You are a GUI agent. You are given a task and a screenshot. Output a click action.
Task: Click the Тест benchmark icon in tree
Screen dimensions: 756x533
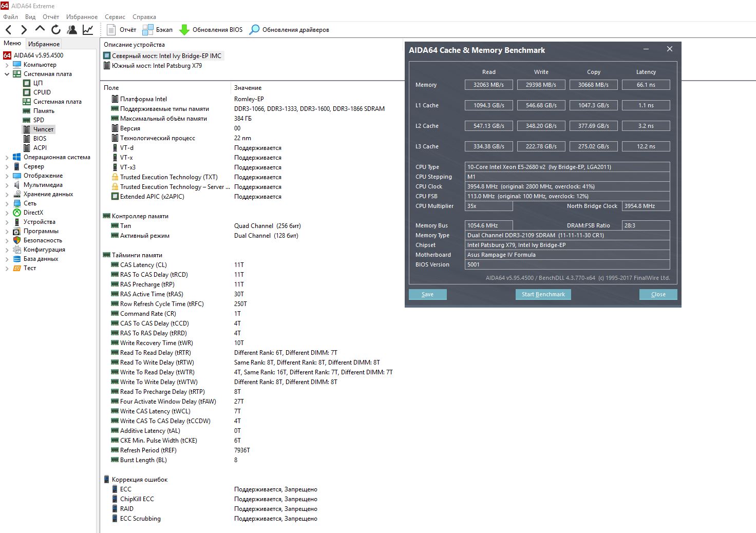pos(17,268)
